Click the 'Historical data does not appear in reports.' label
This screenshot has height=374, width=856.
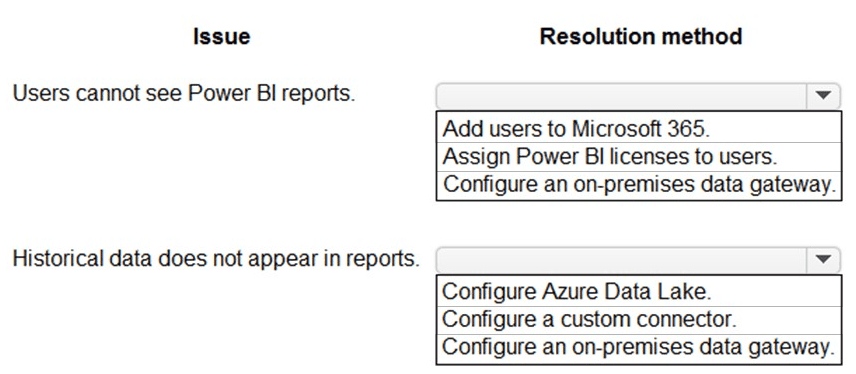tap(216, 258)
